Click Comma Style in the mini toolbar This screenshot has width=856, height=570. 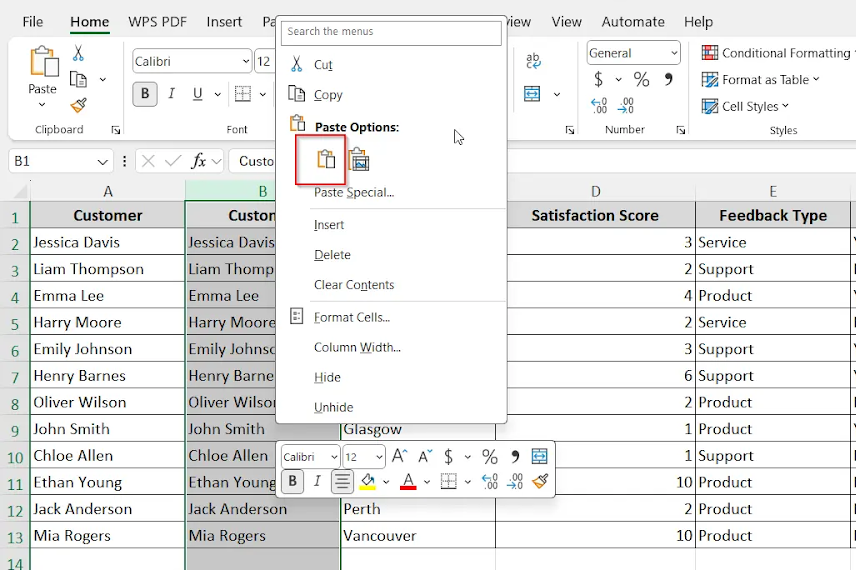[514, 456]
